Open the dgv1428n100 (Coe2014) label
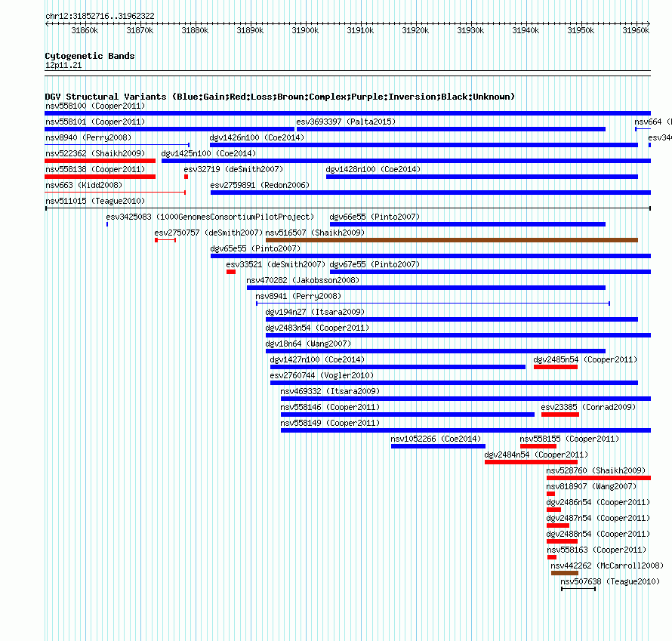Viewport: 672px width, 641px height. point(373,169)
